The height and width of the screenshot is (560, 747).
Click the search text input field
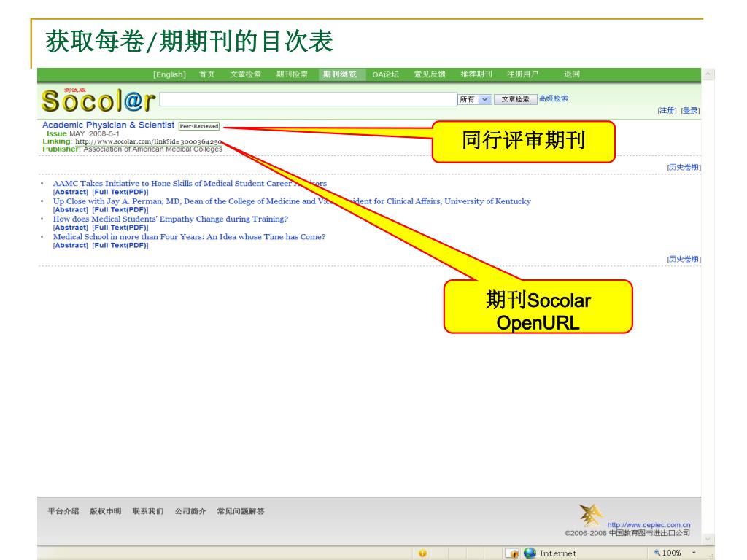[x=309, y=99]
